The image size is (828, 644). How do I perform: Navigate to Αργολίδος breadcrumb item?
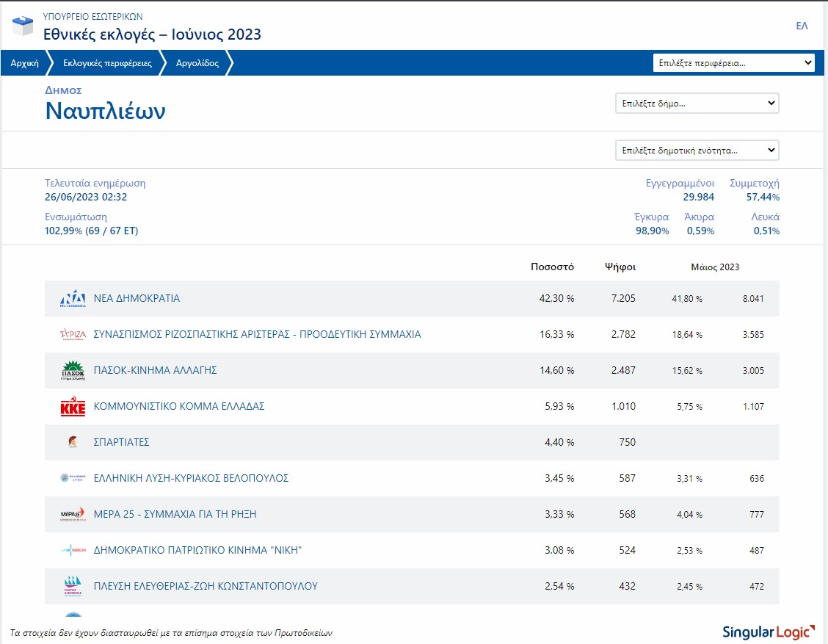coord(197,63)
